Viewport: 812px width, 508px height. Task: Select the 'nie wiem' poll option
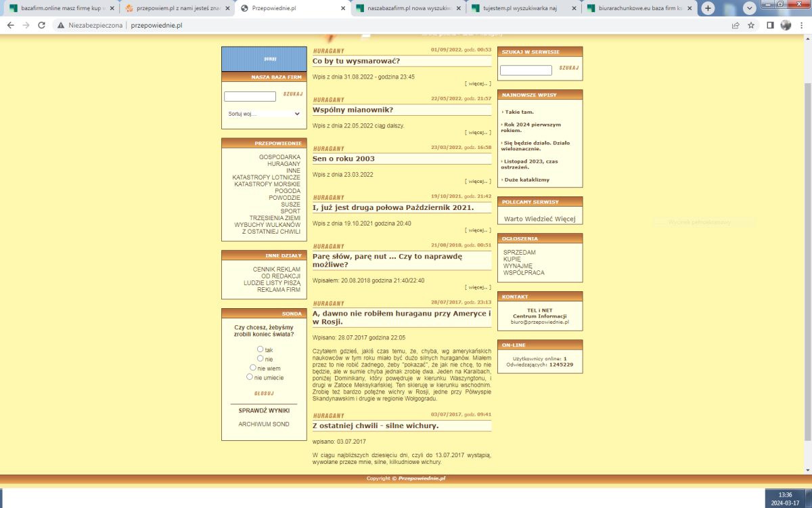pyautogui.click(x=253, y=368)
